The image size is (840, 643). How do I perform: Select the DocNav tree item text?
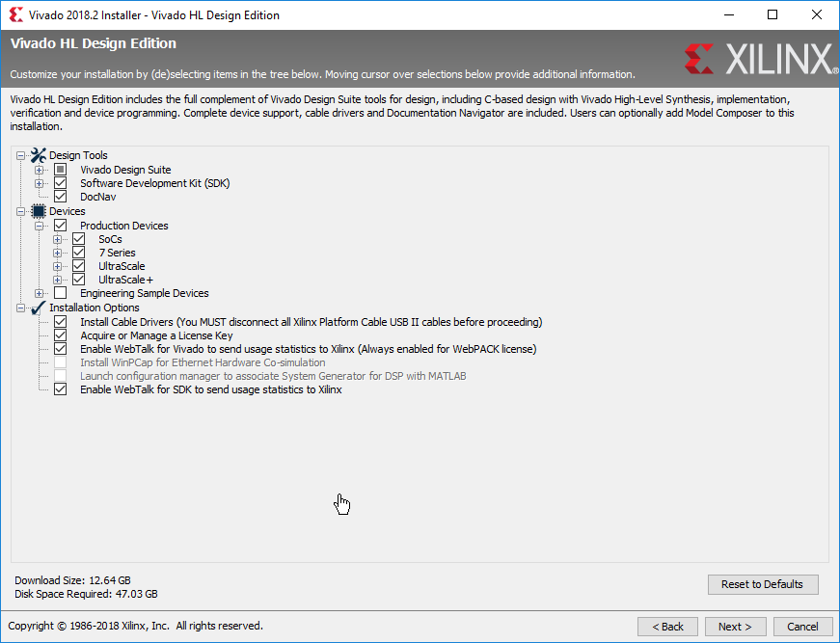[98, 197]
